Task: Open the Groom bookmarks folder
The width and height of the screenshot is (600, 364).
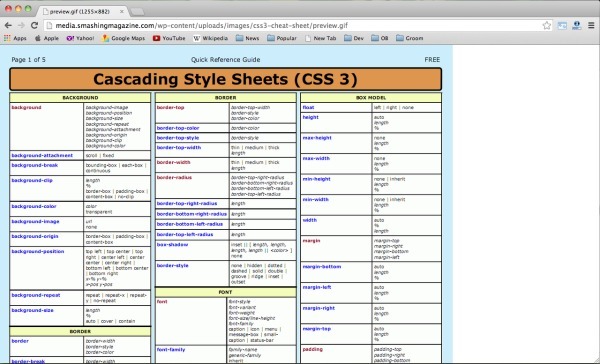Action: [409, 38]
